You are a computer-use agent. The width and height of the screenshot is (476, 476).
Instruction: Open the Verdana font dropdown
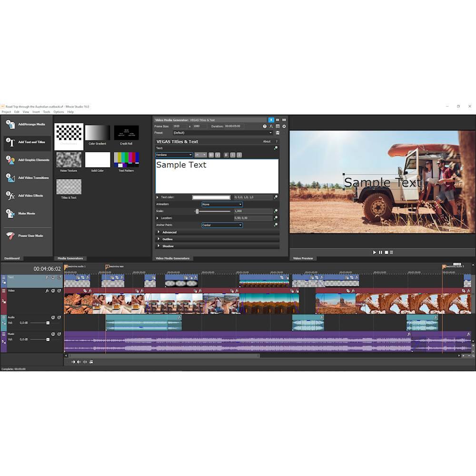[174, 155]
